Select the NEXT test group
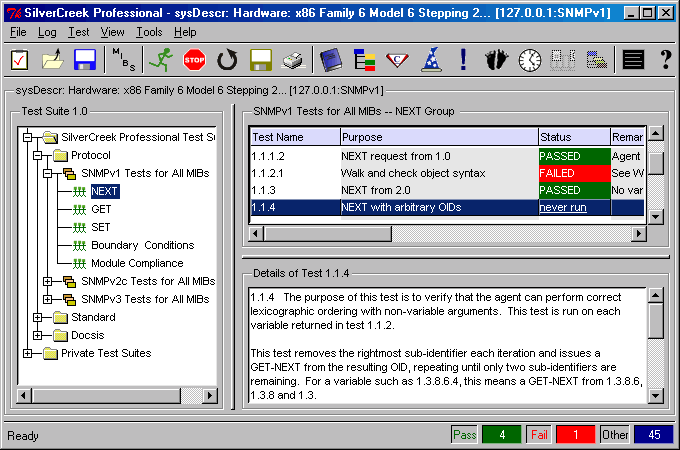The image size is (680, 450). tap(105, 191)
